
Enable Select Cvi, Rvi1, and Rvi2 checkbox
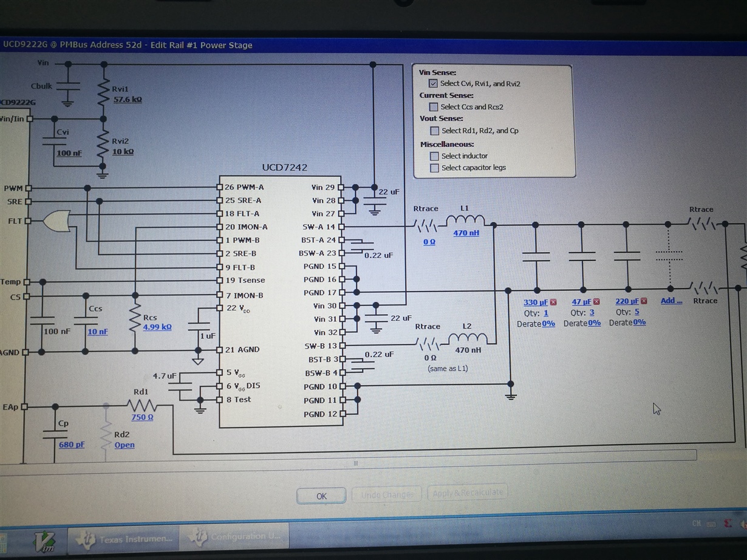point(433,84)
